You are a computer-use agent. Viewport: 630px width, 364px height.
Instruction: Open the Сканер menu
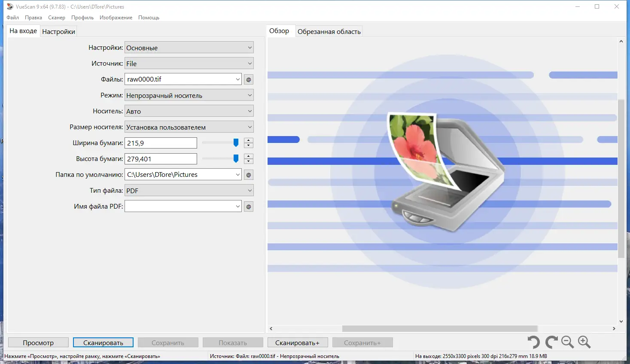click(57, 18)
